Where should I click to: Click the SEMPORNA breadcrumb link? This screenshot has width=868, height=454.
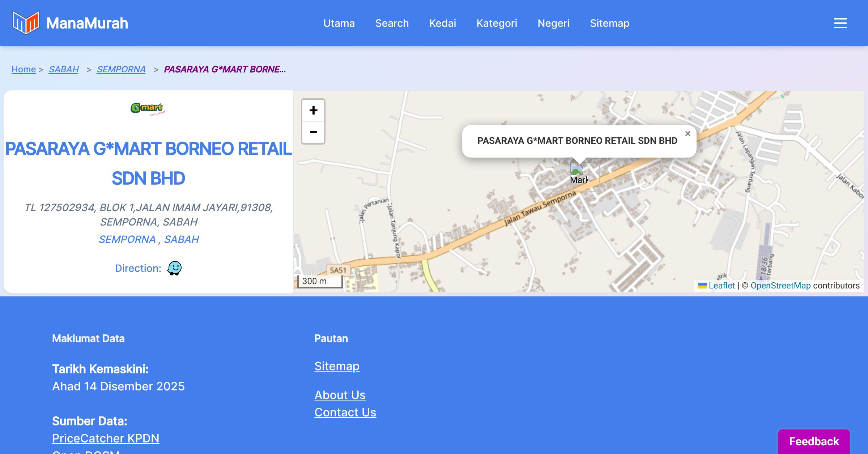click(x=121, y=69)
